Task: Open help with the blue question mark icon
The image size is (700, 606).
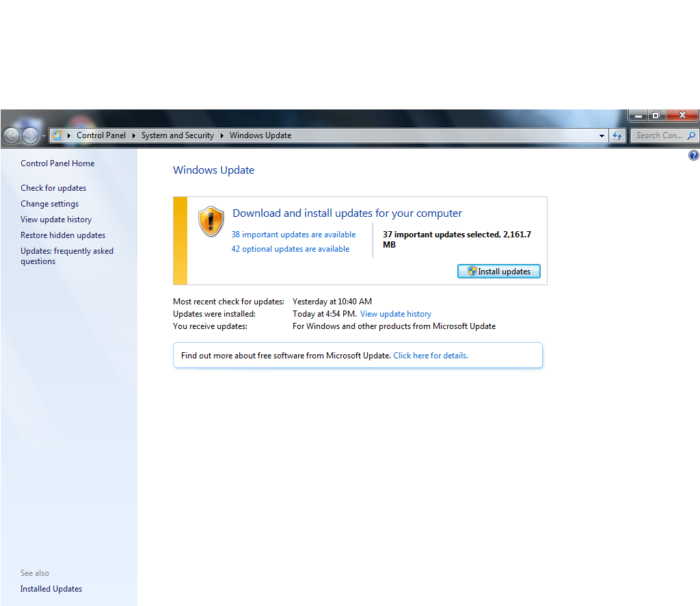Action: pyautogui.click(x=693, y=156)
